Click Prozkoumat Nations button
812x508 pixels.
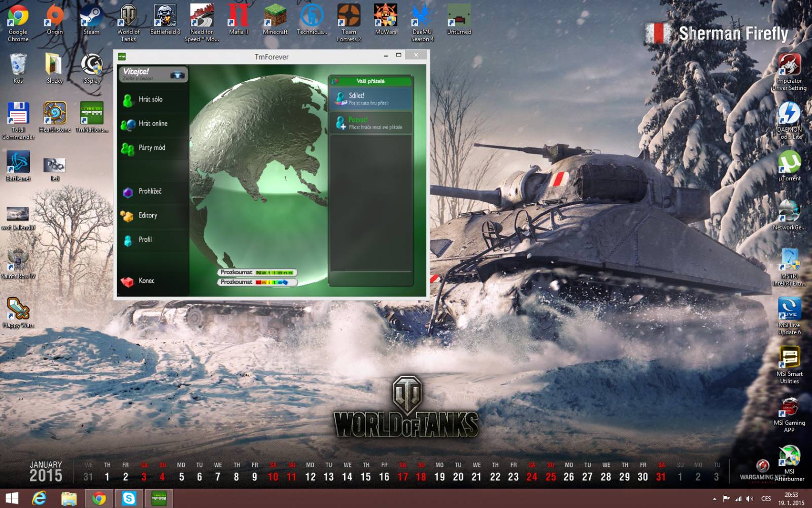coord(257,272)
